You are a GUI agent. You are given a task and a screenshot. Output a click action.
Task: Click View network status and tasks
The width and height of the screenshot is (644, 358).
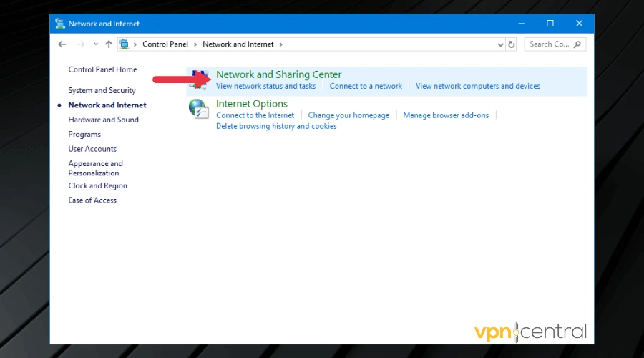tap(265, 86)
